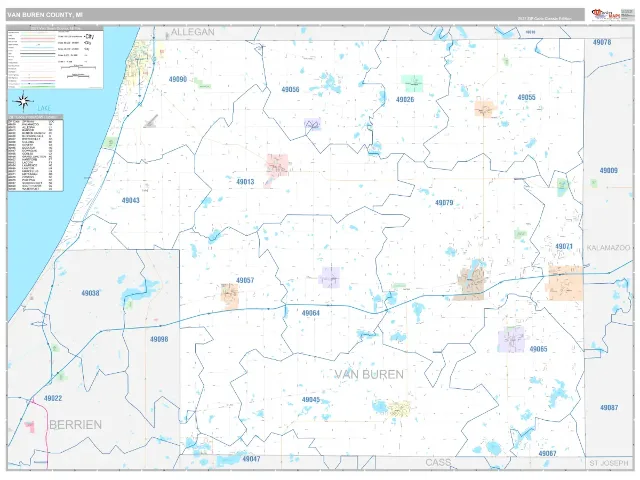Screen dimensions: 640x480
Task: Click ZIP code label 49043
Action: pyautogui.click(x=131, y=200)
